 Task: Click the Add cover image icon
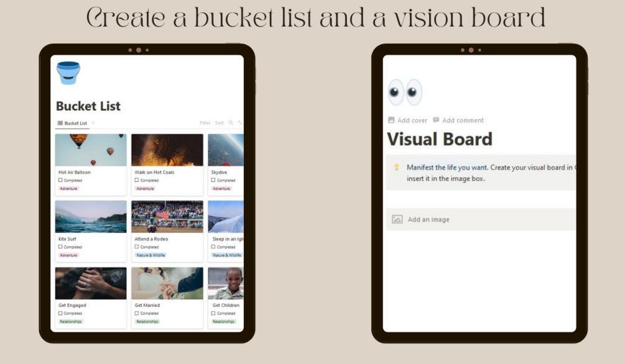point(391,120)
